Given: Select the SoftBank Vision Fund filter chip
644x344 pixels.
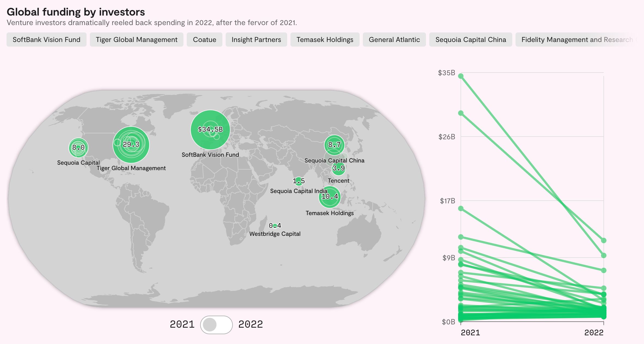Looking at the screenshot, I should click(47, 40).
